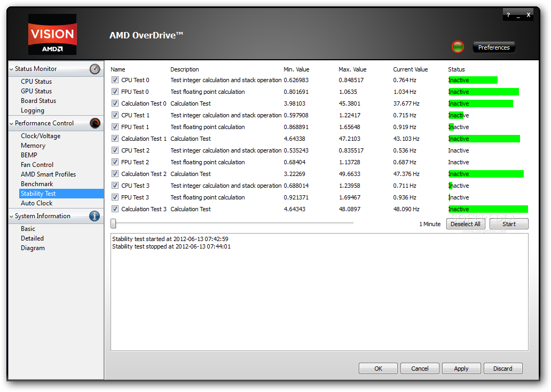This screenshot has height=392, width=551.
Task: Open CPU Status in sidebar
Action: [36, 82]
